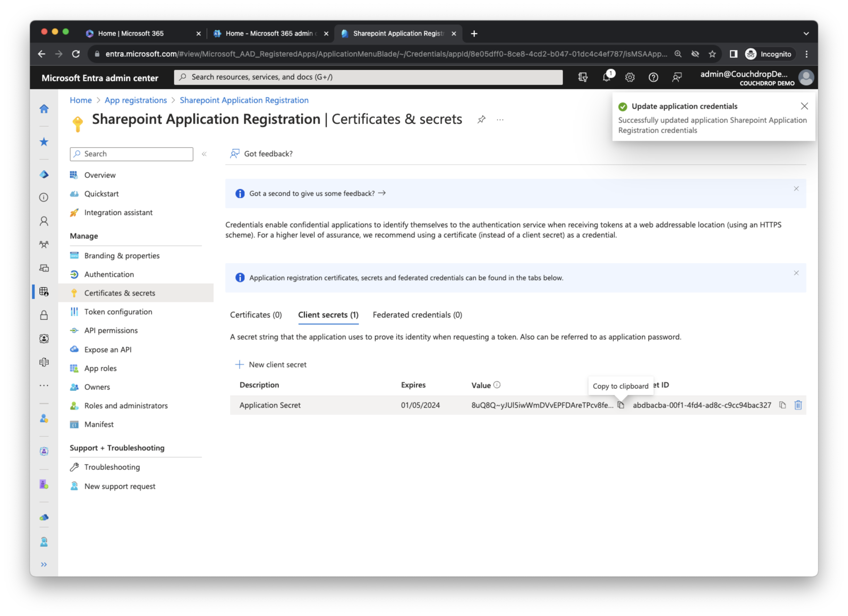
Task: Open the browser three-dot menu
Action: click(807, 54)
